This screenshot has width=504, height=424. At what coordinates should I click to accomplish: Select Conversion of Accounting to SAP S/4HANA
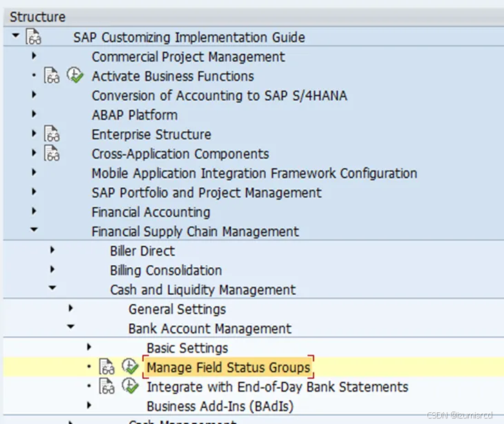coord(219,96)
